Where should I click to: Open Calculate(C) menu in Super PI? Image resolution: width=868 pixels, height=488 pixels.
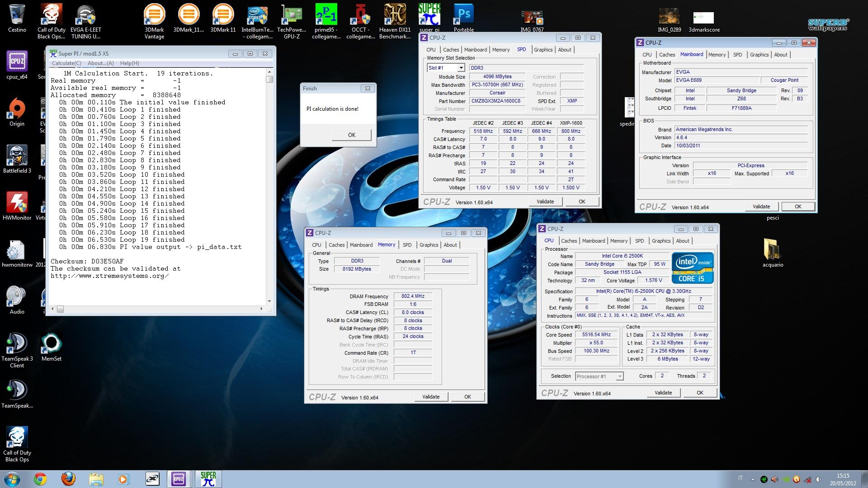tap(66, 63)
